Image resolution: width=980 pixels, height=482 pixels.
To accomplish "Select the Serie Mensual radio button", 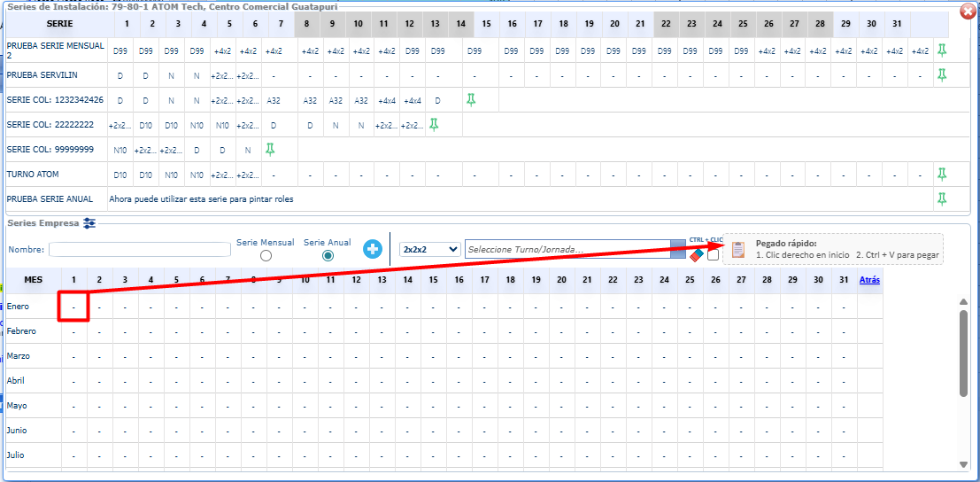I will [266, 256].
